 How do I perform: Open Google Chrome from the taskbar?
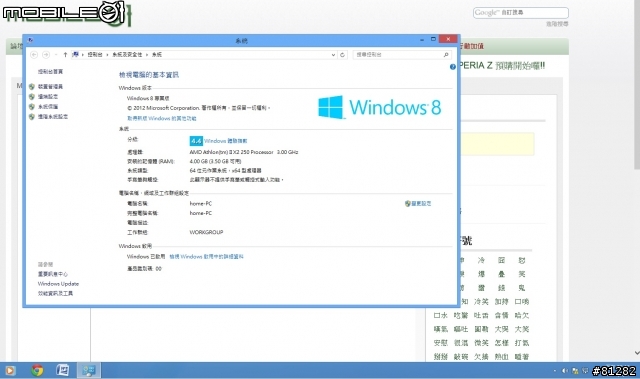click(x=37, y=370)
